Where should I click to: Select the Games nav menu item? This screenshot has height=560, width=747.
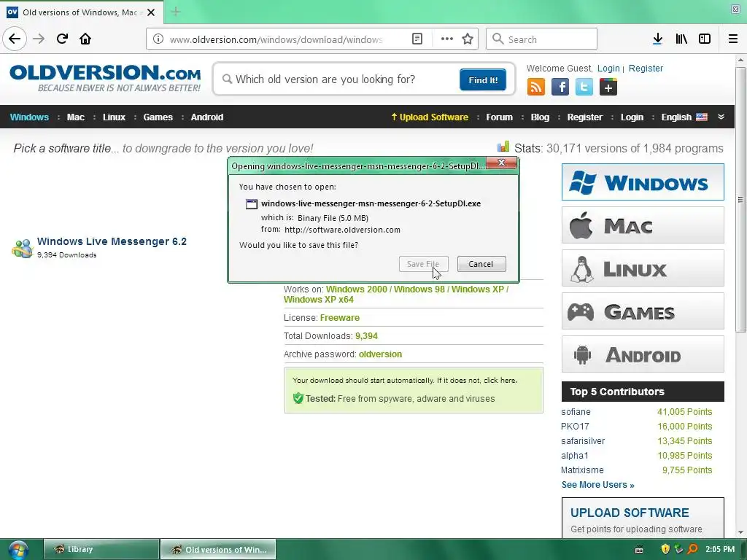coord(158,117)
